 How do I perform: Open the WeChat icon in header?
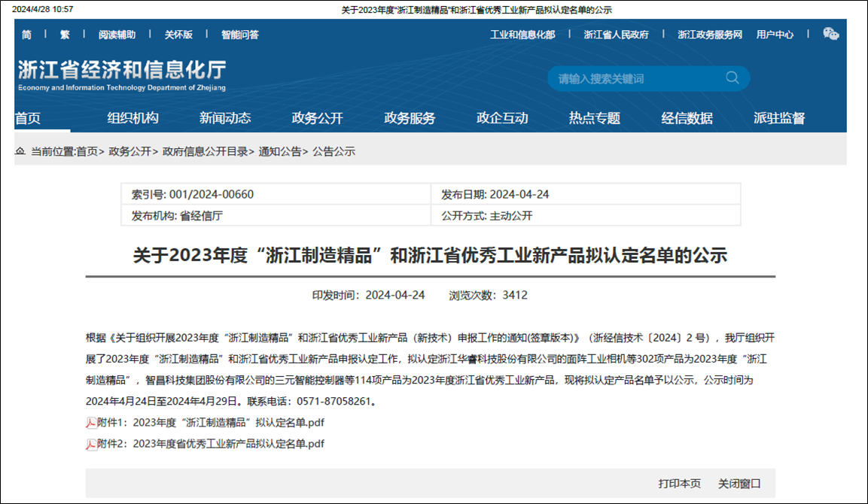point(830,34)
